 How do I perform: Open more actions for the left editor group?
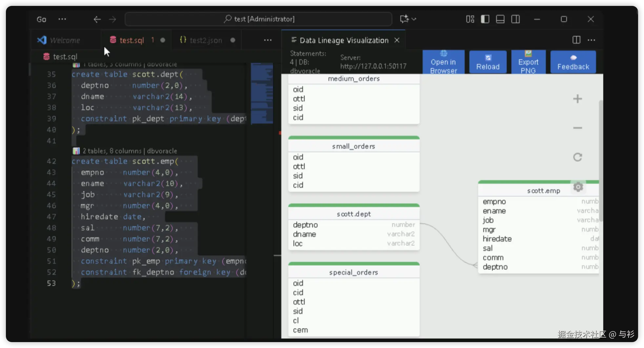268,40
